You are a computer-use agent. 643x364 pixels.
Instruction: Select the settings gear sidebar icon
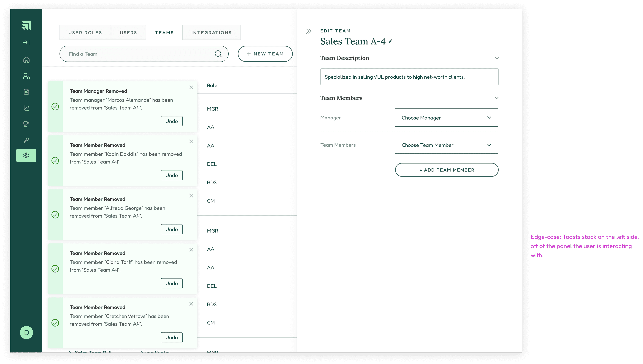[26, 156]
